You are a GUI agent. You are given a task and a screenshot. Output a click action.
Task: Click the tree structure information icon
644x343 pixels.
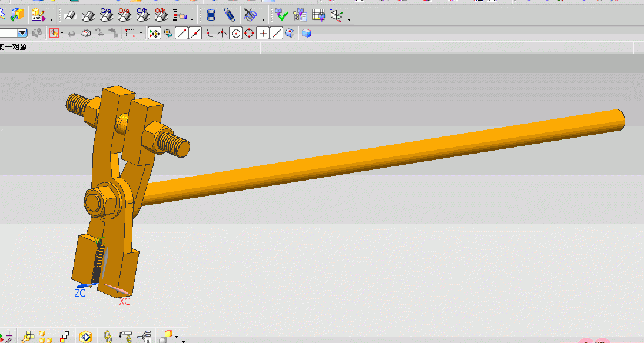coord(145,337)
